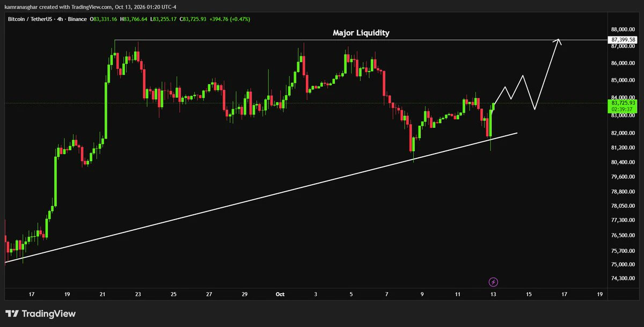Click date 11 on the time axis

[457, 294]
